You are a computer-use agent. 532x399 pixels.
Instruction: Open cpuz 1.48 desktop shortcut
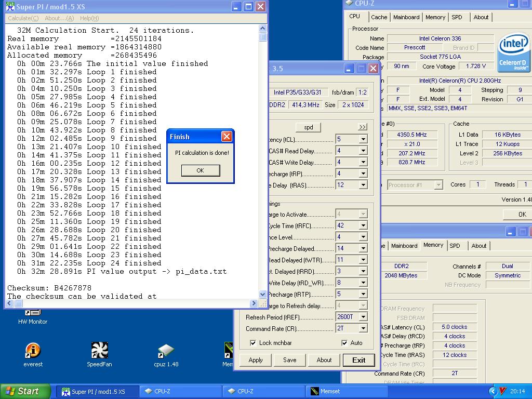coord(166,355)
